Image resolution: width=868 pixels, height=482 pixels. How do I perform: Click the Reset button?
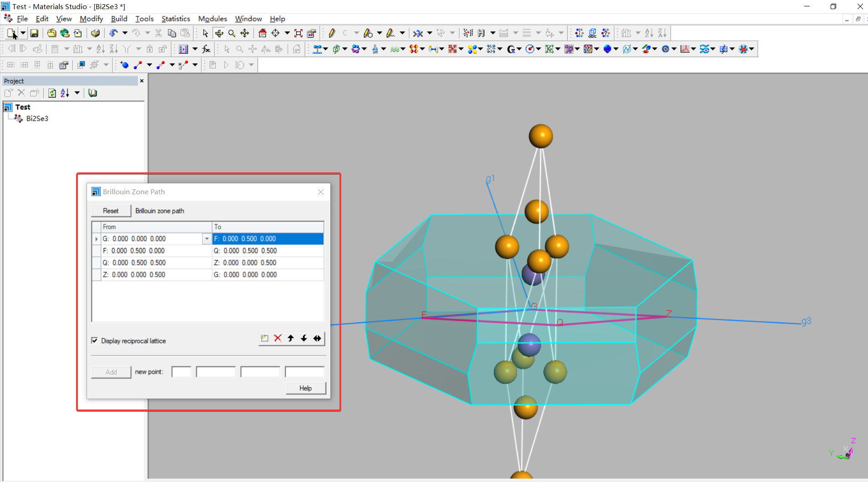click(111, 211)
